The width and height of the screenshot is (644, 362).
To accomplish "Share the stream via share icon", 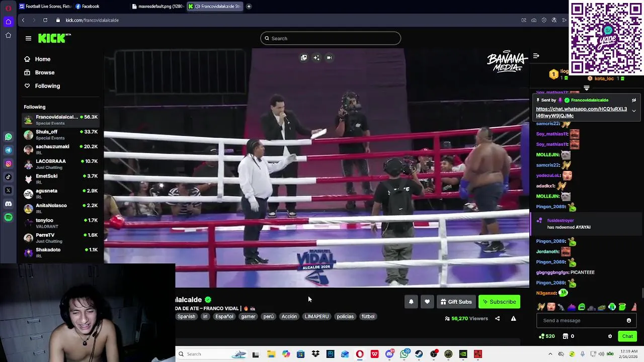I will click(498, 318).
